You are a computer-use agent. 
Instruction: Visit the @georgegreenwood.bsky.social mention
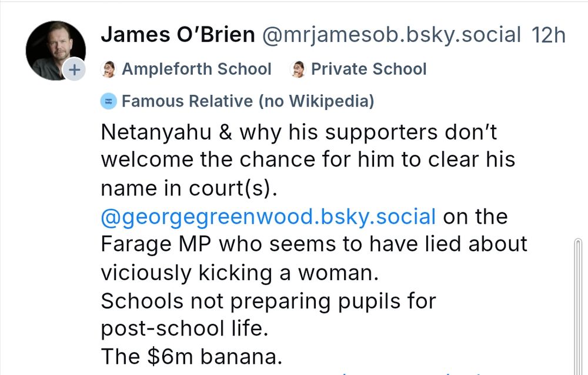(x=268, y=217)
